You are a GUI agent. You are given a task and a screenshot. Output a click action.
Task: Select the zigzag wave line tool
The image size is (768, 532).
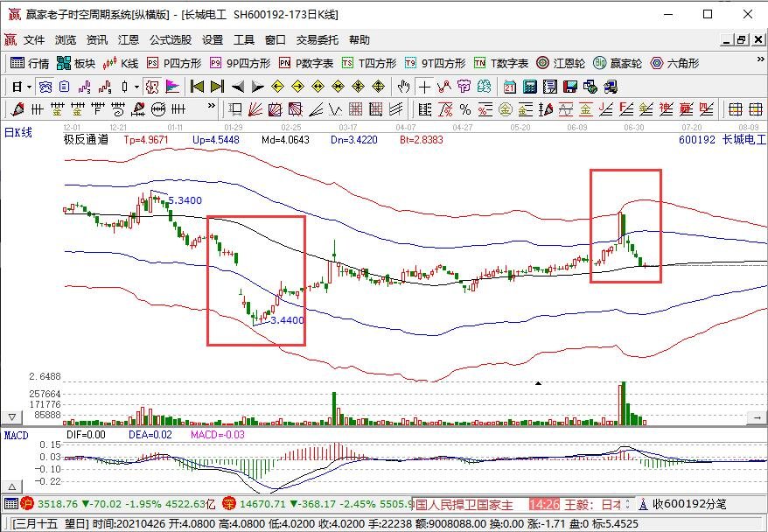tap(336, 109)
